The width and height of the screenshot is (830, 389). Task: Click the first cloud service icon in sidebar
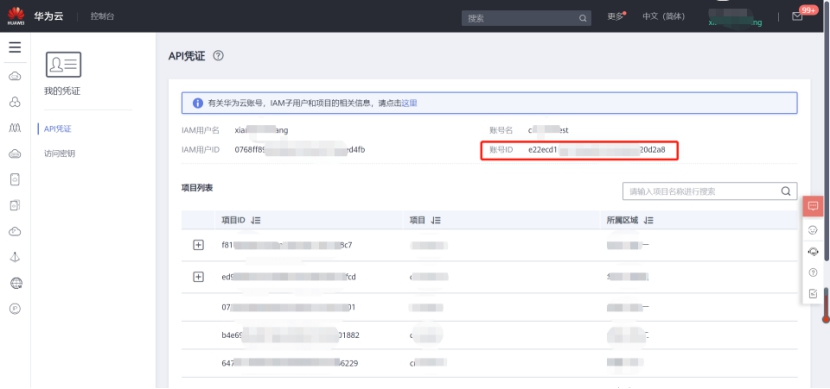point(15,77)
